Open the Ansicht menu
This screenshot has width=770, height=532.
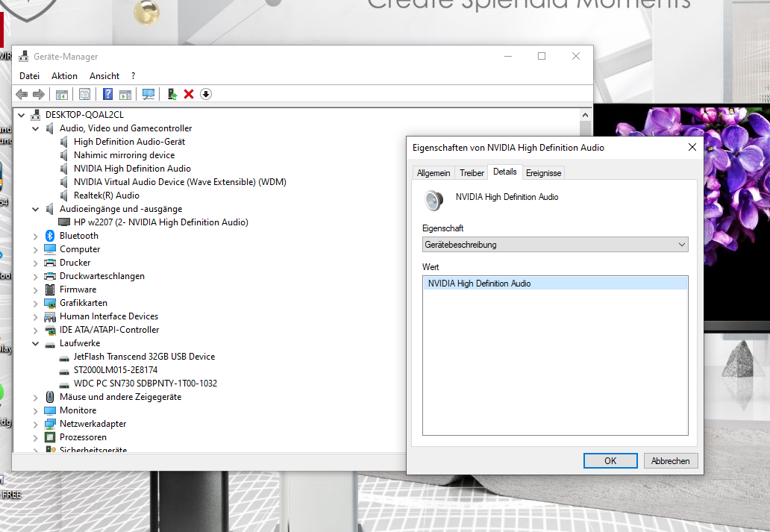(104, 76)
